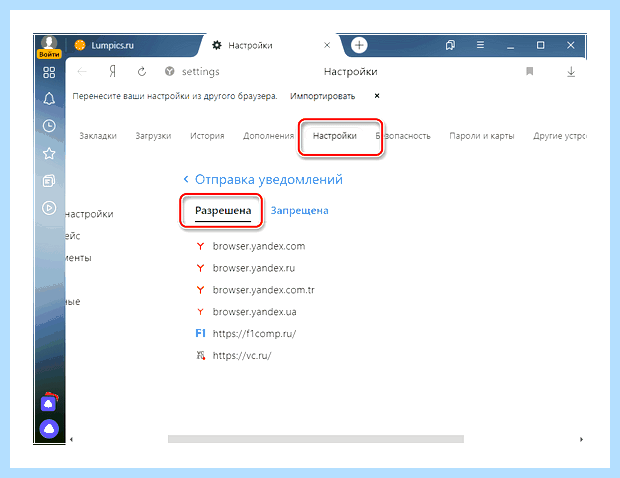Click Импортировать button

(x=322, y=96)
